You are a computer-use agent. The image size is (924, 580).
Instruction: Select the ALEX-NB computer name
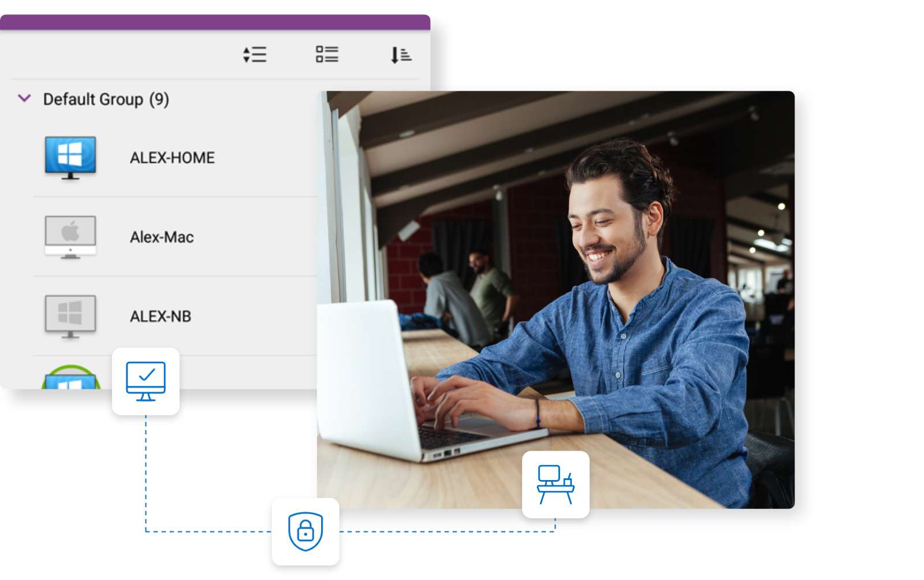click(161, 317)
